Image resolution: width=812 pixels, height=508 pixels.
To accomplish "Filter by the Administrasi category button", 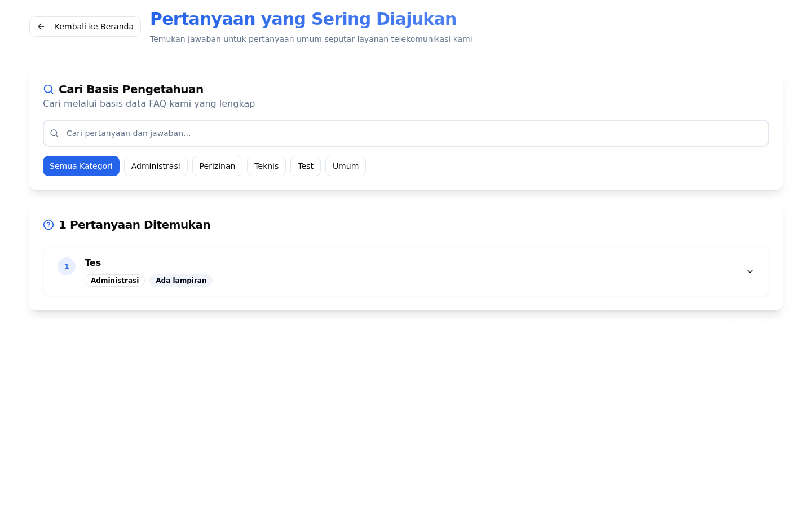I will [156, 166].
